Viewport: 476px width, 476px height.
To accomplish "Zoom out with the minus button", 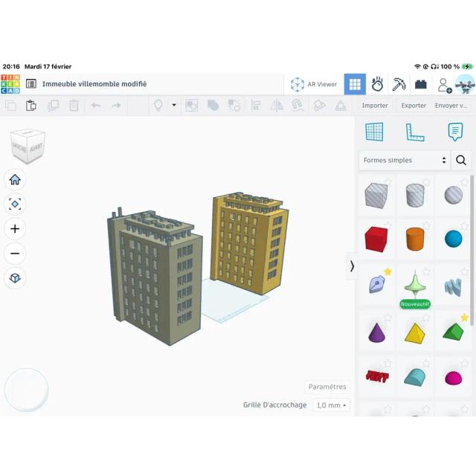I will tap(15, 253).
